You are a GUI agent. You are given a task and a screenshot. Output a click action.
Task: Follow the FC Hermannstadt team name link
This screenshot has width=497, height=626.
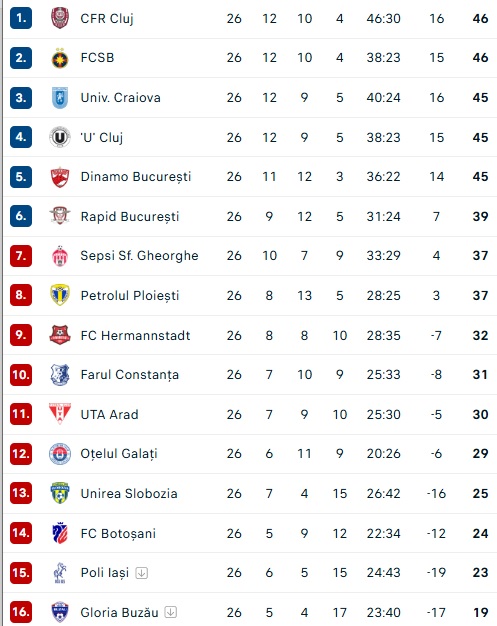click(135, 336)
